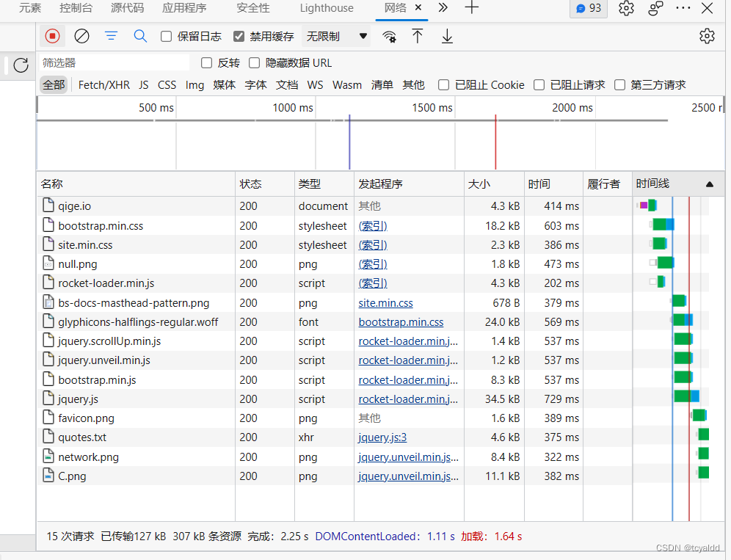Toggle 反转 checkbox
731x560 pixels.
pos(206,63)
